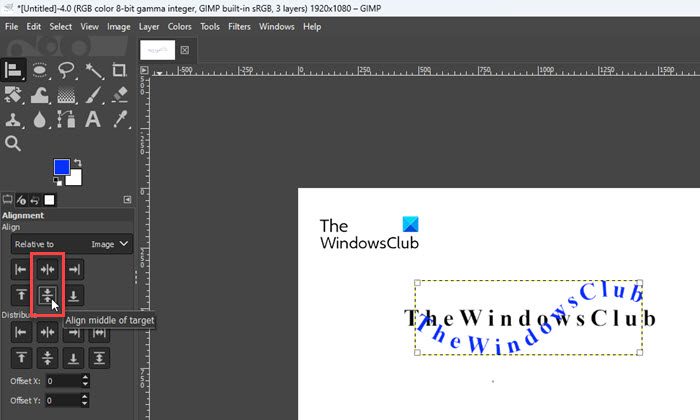Close the untitled image tab
Image resolution: width=700 pixels, height=420 pixels.
(x=185, y=50)
